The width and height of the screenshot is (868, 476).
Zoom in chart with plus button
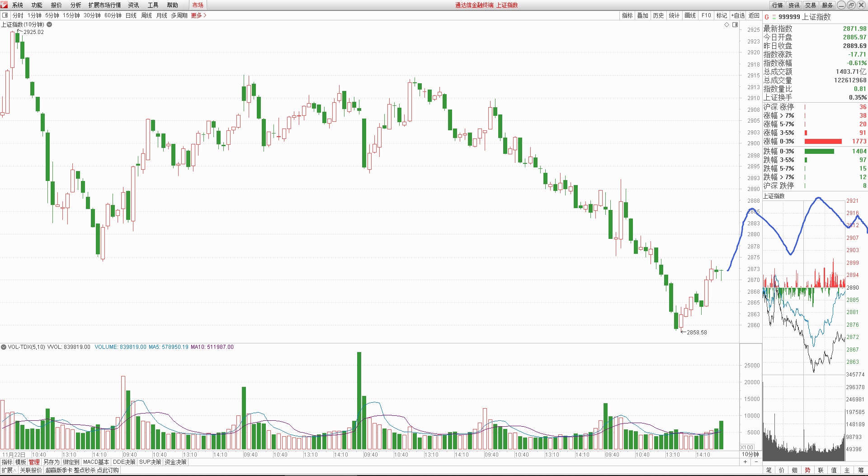pyautogui.click(x=745, y=462)
